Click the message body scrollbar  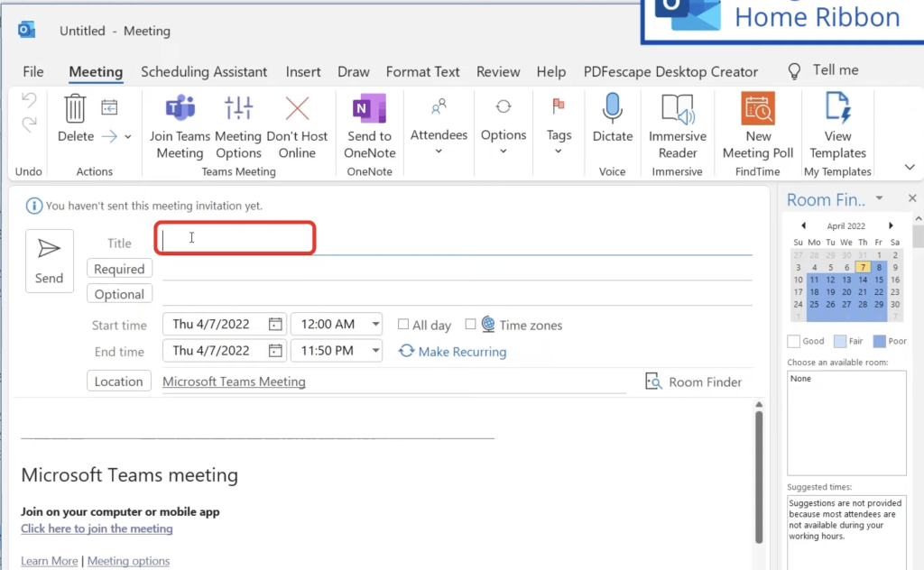click(x=759, y=477)
